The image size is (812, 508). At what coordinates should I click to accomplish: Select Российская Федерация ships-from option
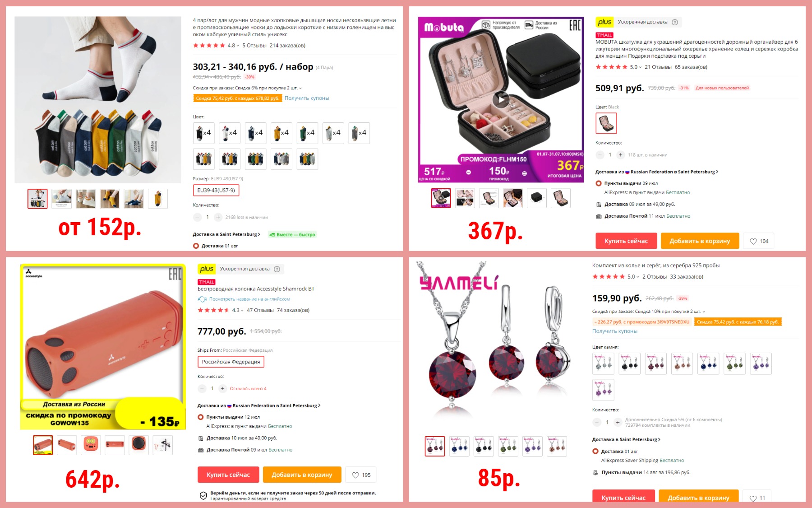click(x=231, y=362)
